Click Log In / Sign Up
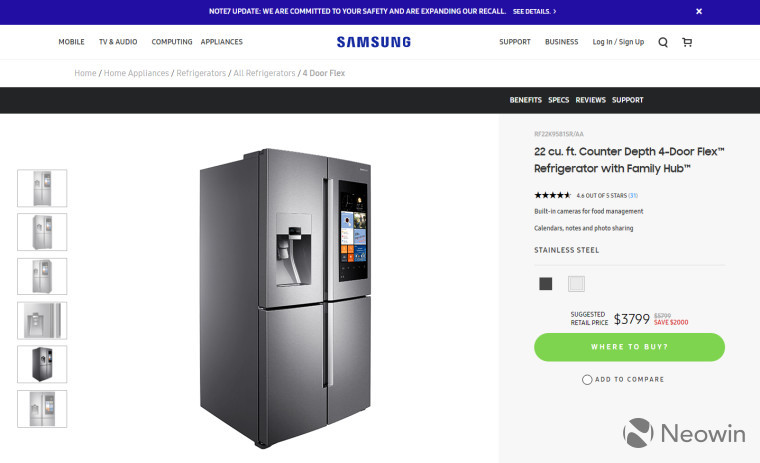The image size is (760, 463). pos(618,42)
